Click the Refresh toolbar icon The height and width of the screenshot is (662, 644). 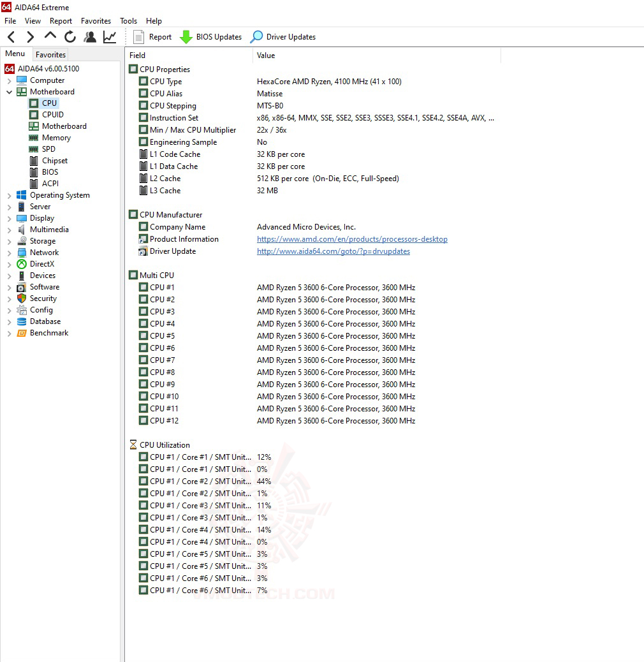click(x=70, y=37)
